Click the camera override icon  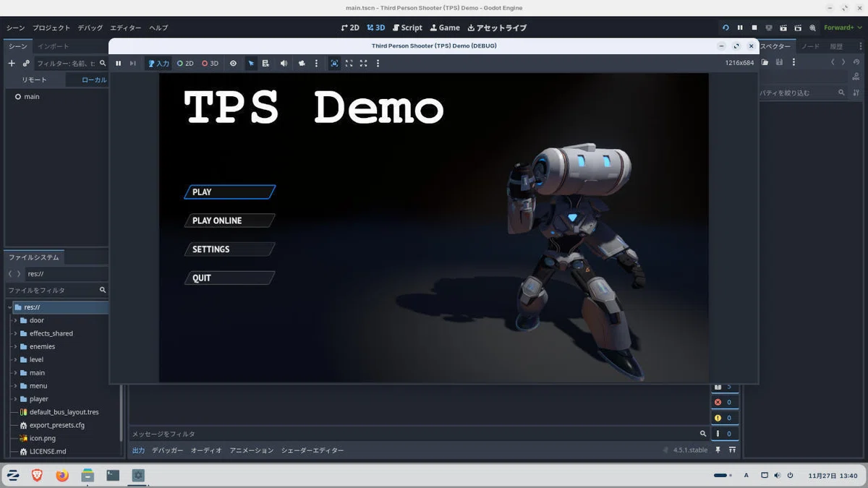click(x=302, y=64)
